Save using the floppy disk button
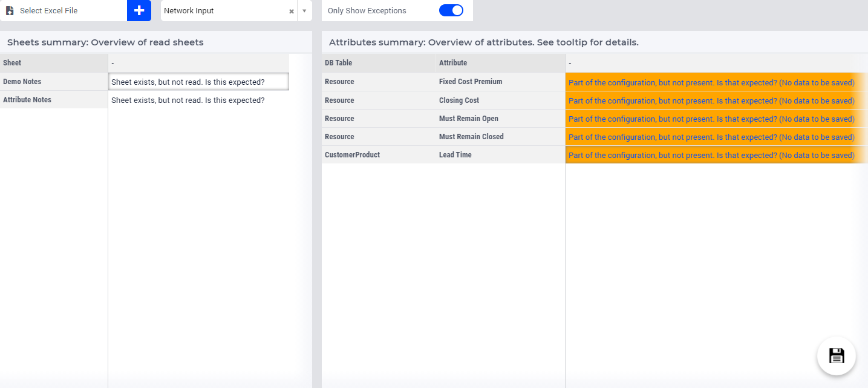The image size is (868, 388). (837, 355)
